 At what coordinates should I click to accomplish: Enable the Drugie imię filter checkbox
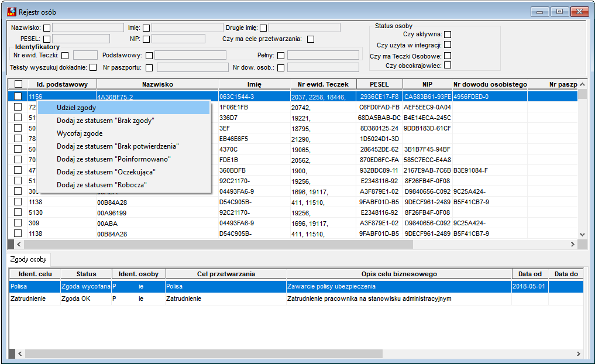[263, 28]
